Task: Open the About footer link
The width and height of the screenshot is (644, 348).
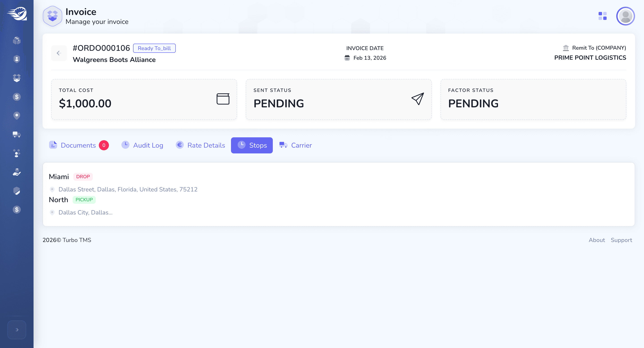Action: [597, 240]
